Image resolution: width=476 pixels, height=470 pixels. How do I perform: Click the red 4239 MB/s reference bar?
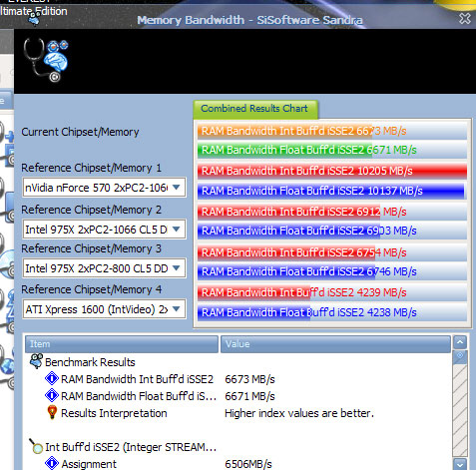[332, 292]
